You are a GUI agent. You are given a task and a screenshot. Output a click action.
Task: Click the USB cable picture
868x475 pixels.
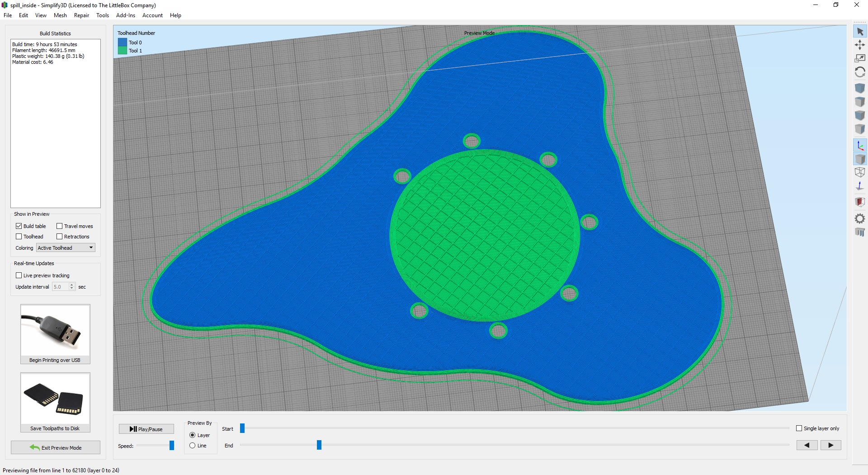(x=55, y=330)
